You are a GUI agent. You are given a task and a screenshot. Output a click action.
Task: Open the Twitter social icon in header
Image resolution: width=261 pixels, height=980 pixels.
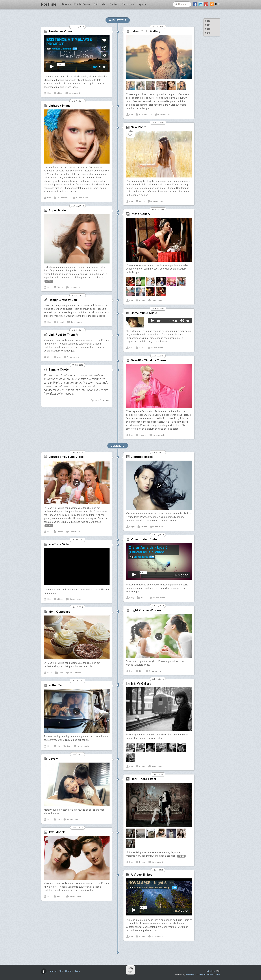point(201,4)
